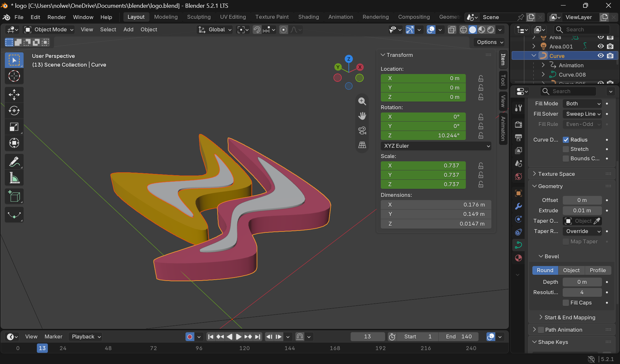Open the Material properties tab
620x364 pixels.
point(518,258)
